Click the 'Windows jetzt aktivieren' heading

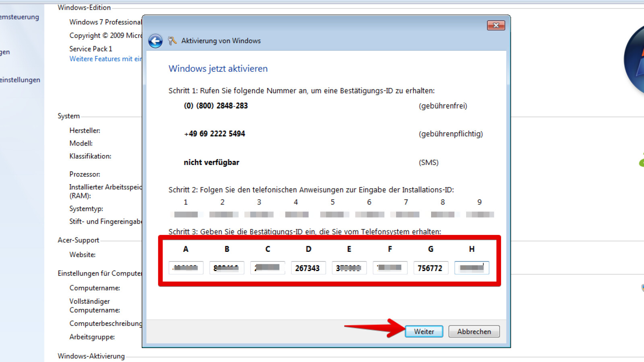[218, 68]
